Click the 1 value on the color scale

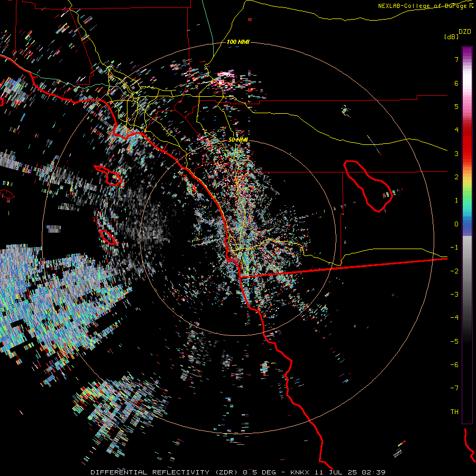click(x=456, y=200)
